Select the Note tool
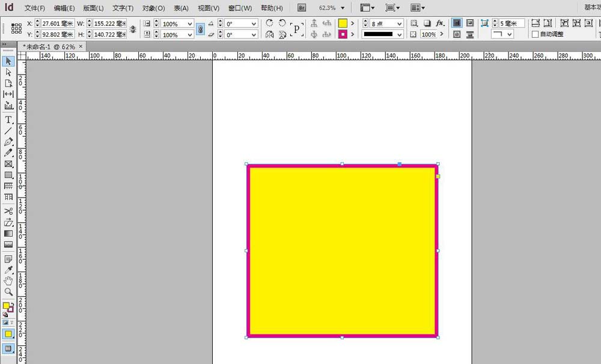The image size is (601, 364). [8, 259]
